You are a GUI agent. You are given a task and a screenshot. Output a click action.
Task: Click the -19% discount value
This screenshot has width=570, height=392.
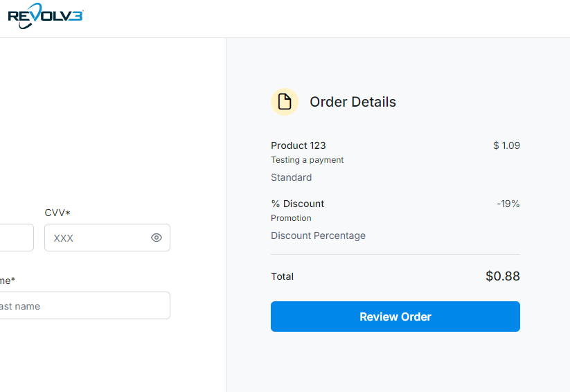pos(508,204)
